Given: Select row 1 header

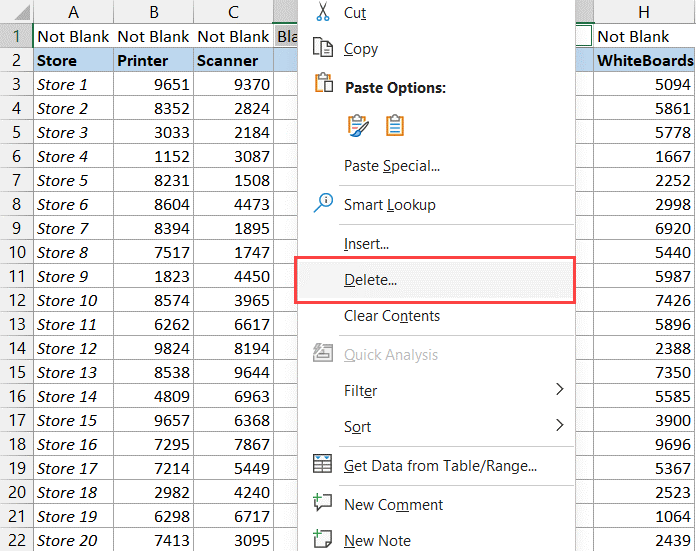Looking at the screenshot, I should [x=16, y=36].
